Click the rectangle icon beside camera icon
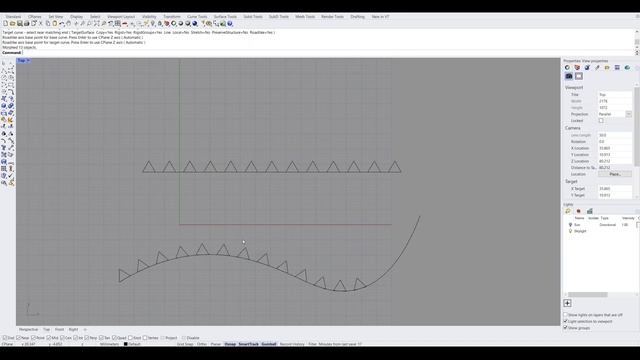The height and width of the screenshot is (360, 640). [579, 76]
